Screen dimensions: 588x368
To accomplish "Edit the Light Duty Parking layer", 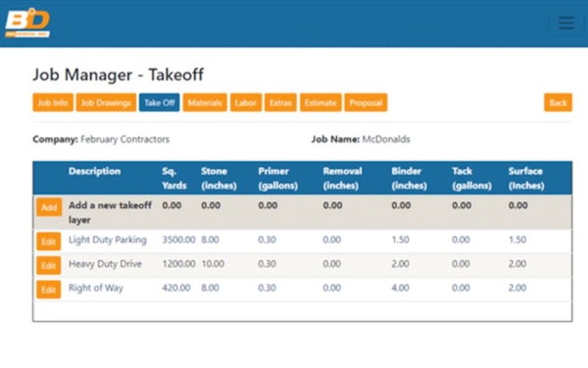I will pyautogui.click(x=48, y=241).
